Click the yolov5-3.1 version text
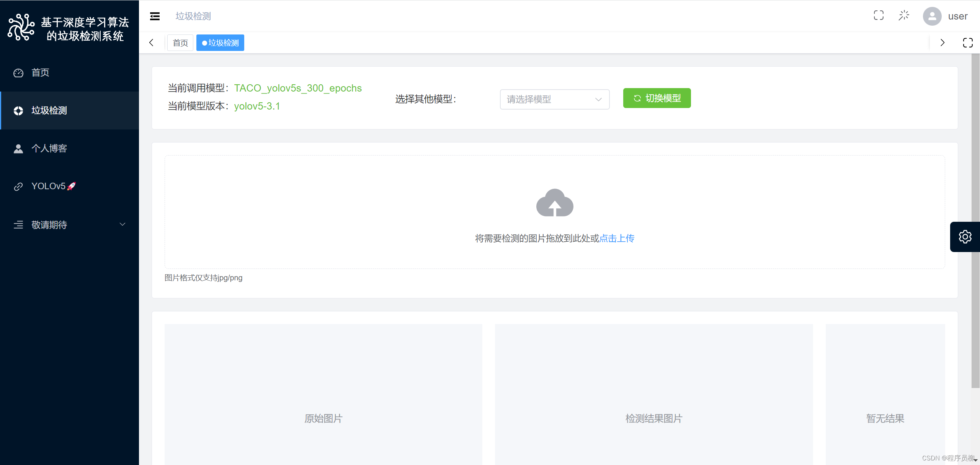 (257, 106)
